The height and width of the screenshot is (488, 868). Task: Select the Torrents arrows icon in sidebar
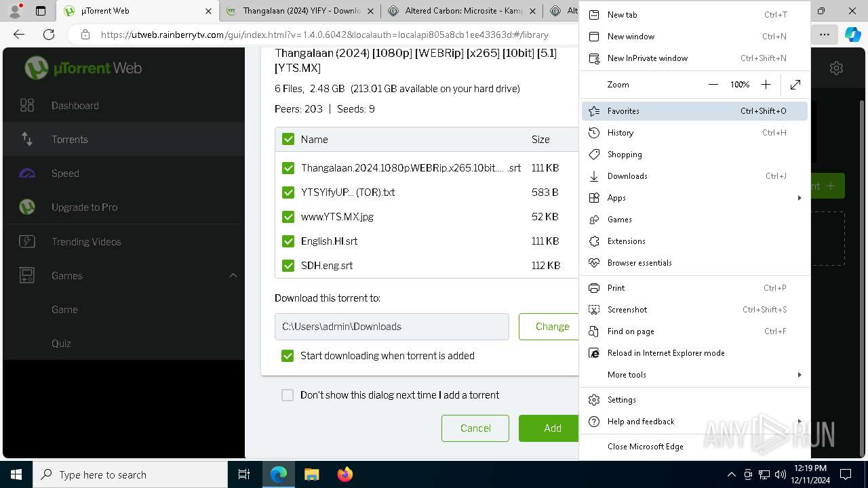27,139
